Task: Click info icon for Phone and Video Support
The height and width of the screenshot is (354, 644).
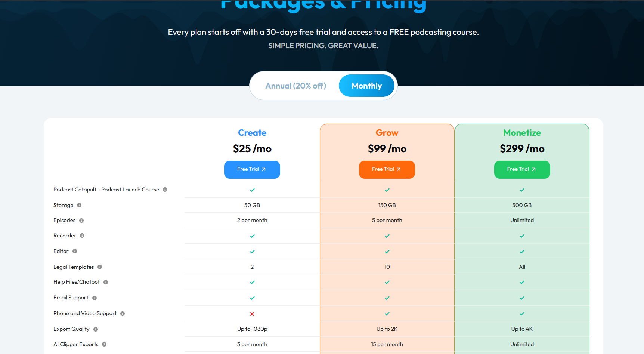Action: click(123, 314)
